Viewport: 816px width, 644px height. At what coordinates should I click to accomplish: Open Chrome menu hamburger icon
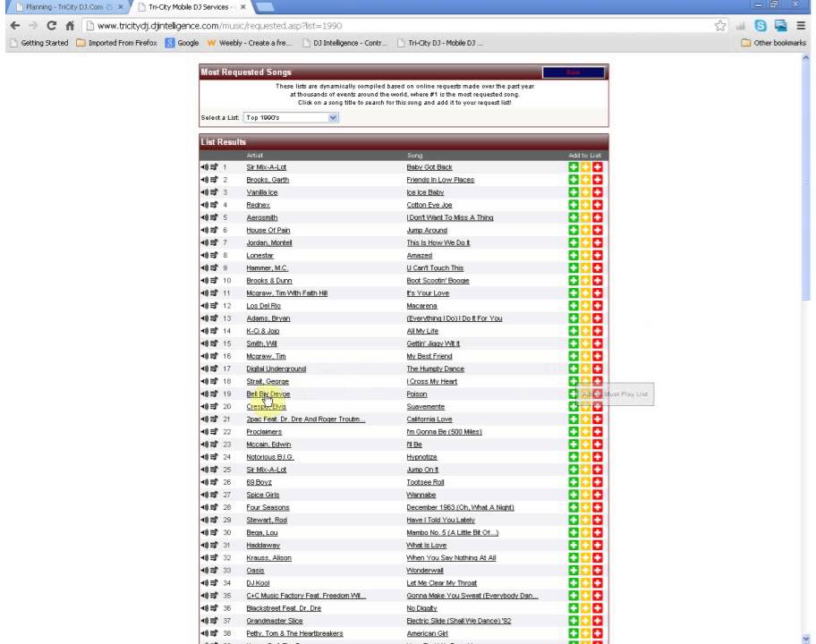click(x=801, y=25)
